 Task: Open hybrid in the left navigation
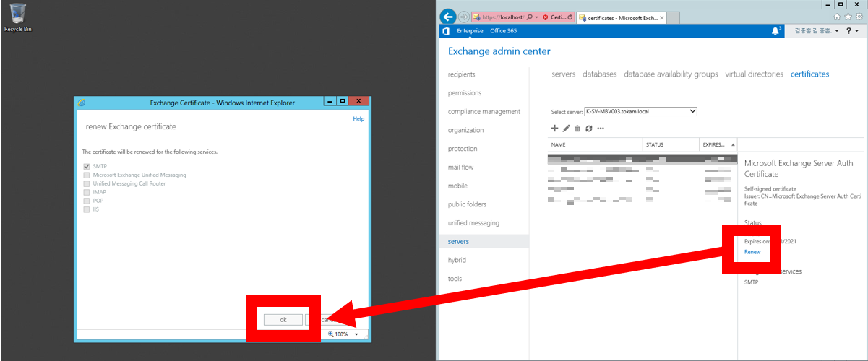(457, 260)
